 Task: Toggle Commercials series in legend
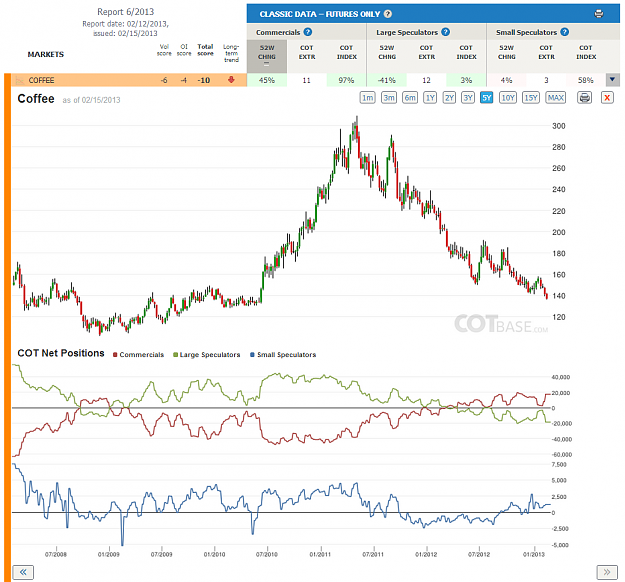point(138,354)
